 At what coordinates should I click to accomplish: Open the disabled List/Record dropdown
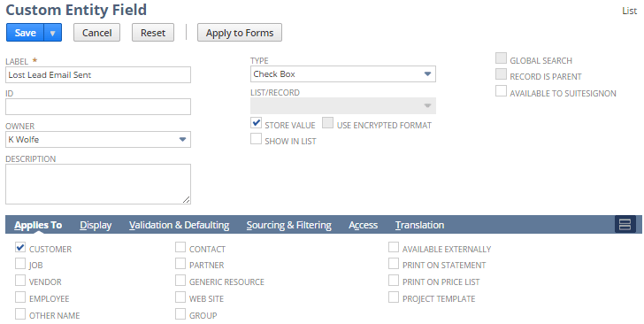click(343, 106)
